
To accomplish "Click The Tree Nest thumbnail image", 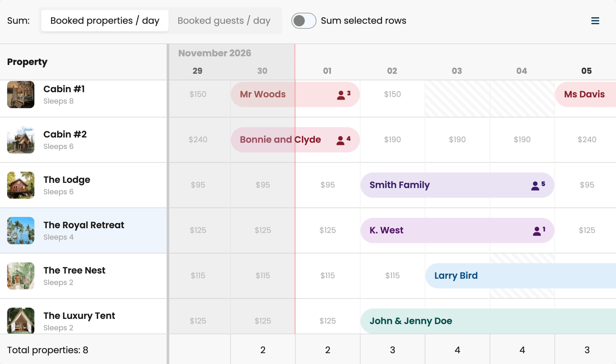I will (x=21, y=276).
